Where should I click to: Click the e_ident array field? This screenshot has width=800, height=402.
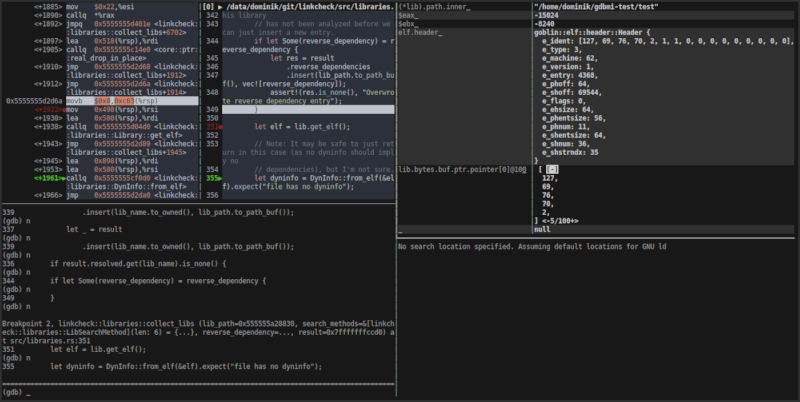(x=668, y=41)
